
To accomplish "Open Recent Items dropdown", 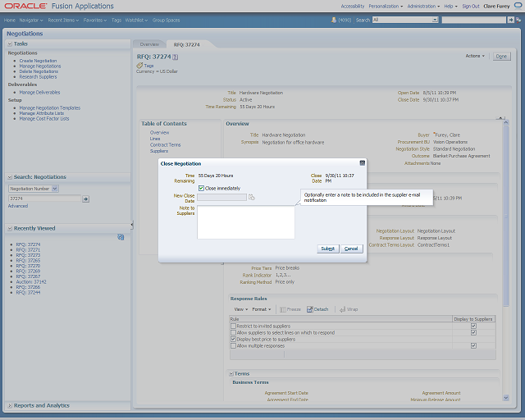I will (63, 20).
